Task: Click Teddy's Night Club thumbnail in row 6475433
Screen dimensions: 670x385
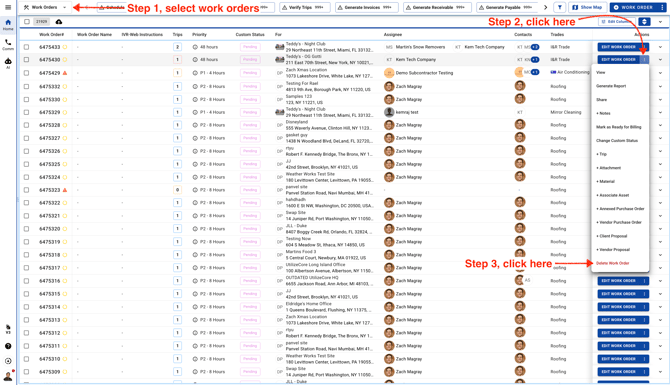Action: pyautogui.click(x=279, y=47)
